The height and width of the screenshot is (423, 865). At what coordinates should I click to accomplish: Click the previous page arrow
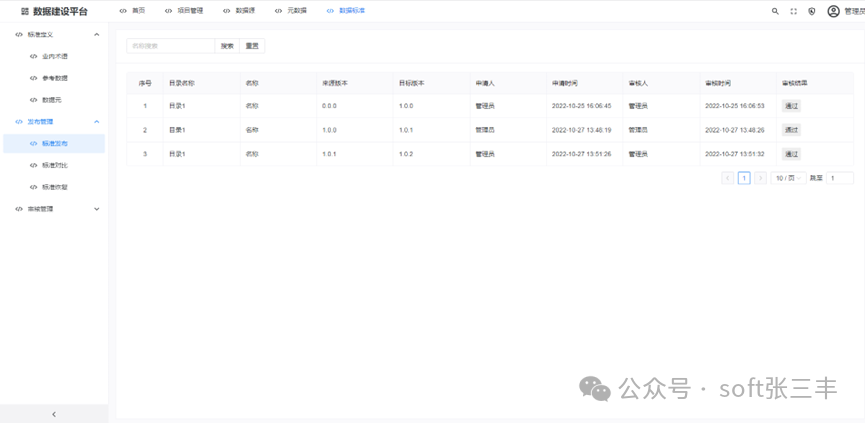point(728,178)
